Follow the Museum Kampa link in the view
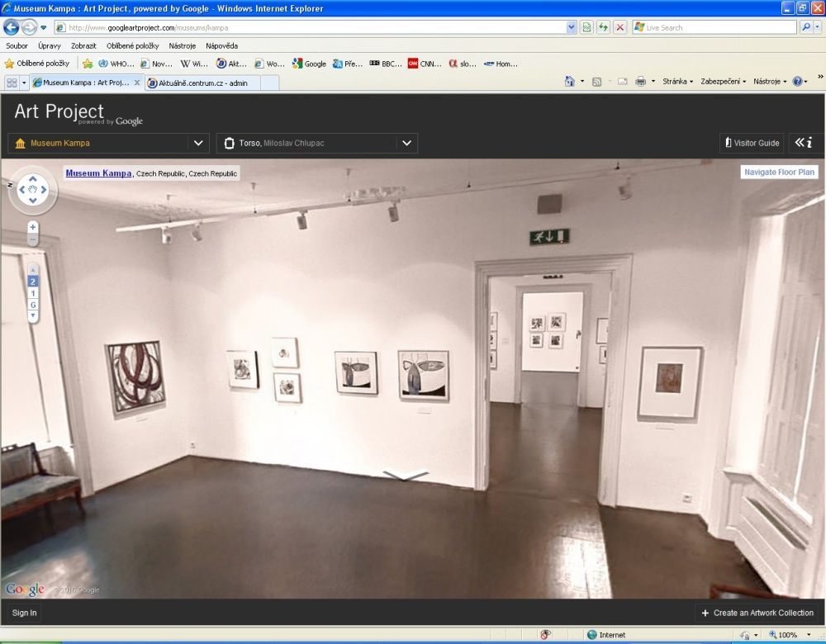The image size is (826, 644). tap(98, 173)
